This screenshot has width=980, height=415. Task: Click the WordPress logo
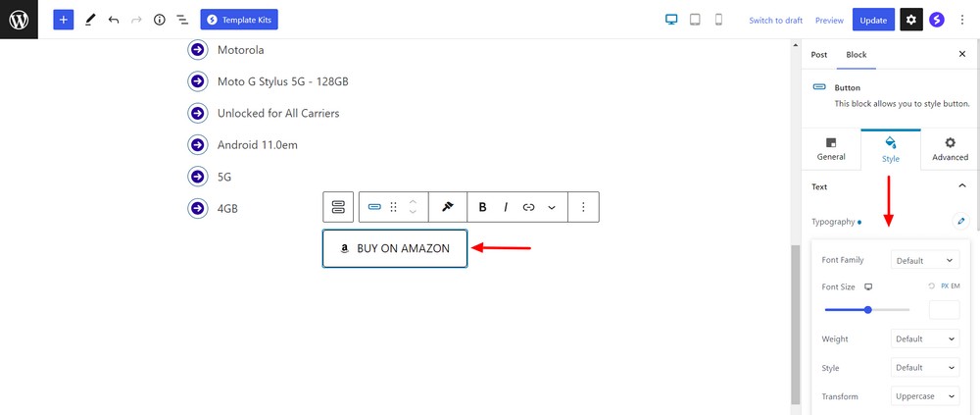click(x=19, y=20)
